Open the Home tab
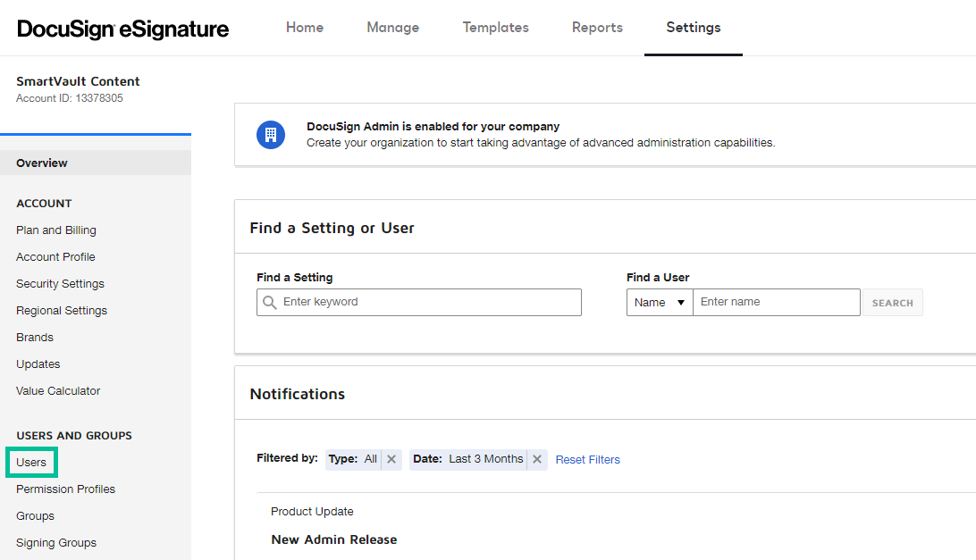Image resolution: width=976 pixels, height=560 pixels. 305,28
